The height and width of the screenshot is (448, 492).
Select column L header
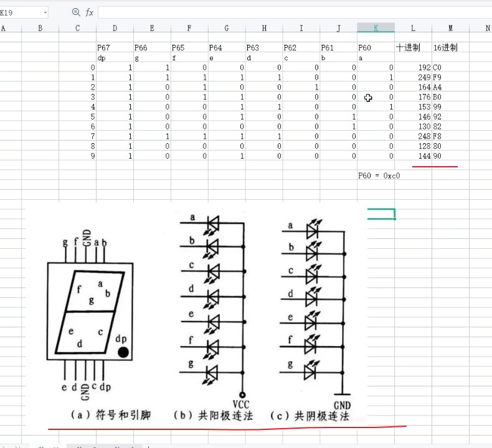(414, 28)
